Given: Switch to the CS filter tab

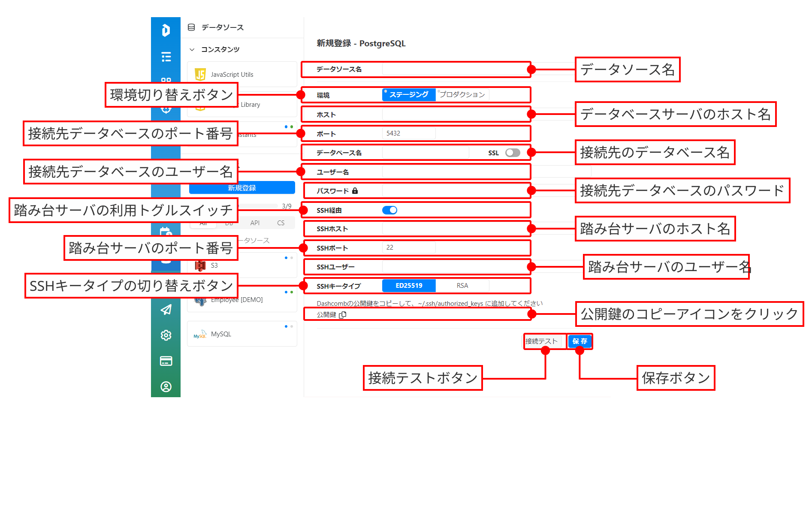Looking at the screenshot, I should (x=281, y=223).
